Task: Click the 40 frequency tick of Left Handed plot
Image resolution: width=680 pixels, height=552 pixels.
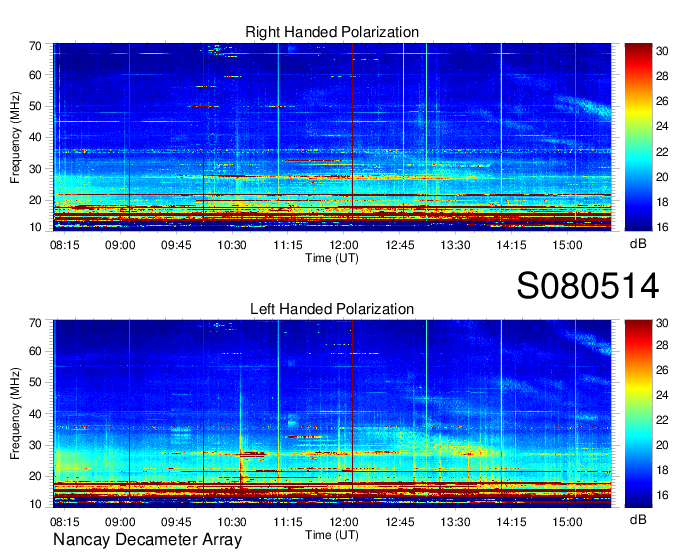Action: point(36,414)
